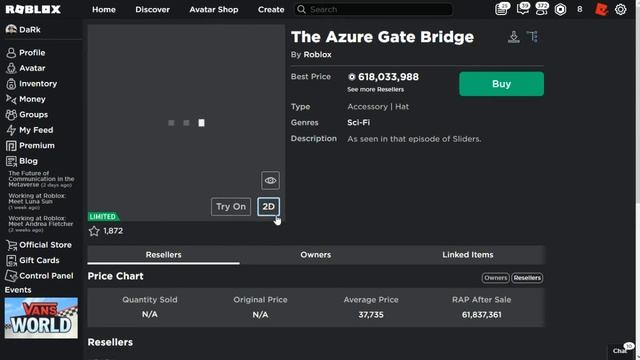Click the 61,837,361 RAP After Sale value
640x360 pixels.
coord(482,315)
